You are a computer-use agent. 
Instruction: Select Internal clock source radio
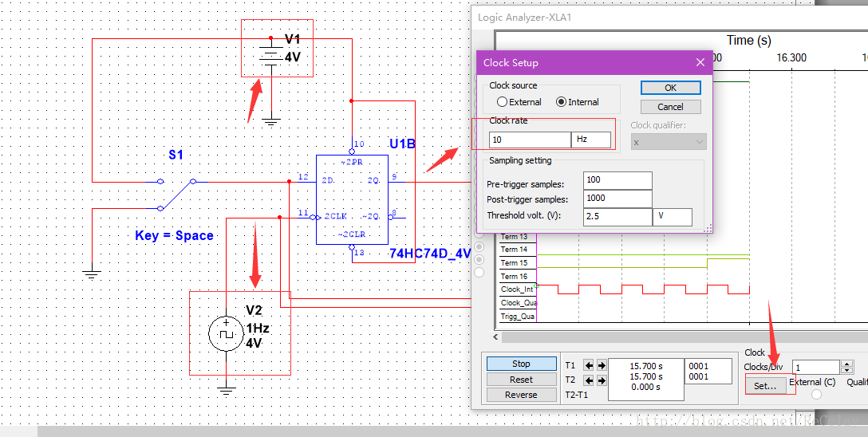(x=562, y=102)
